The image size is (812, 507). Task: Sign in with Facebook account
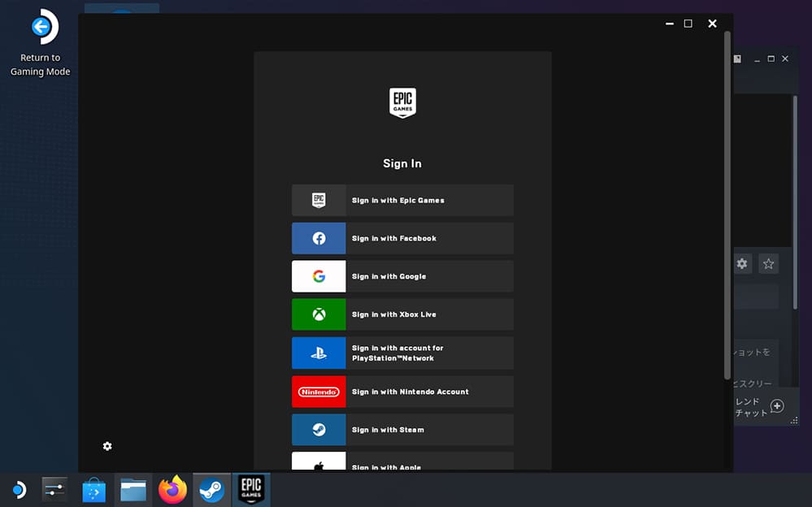coord(402,238)
